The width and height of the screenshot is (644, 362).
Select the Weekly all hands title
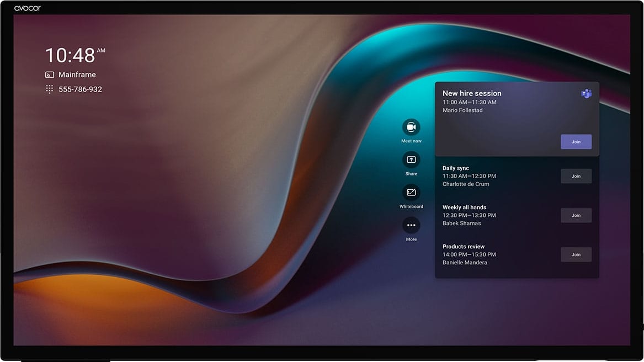tap(464, 207)
